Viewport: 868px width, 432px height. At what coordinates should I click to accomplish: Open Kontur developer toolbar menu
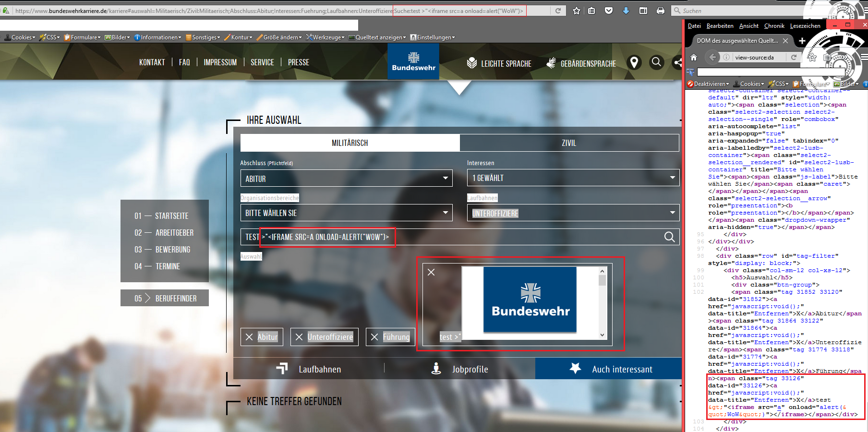[x=239, y=37]
